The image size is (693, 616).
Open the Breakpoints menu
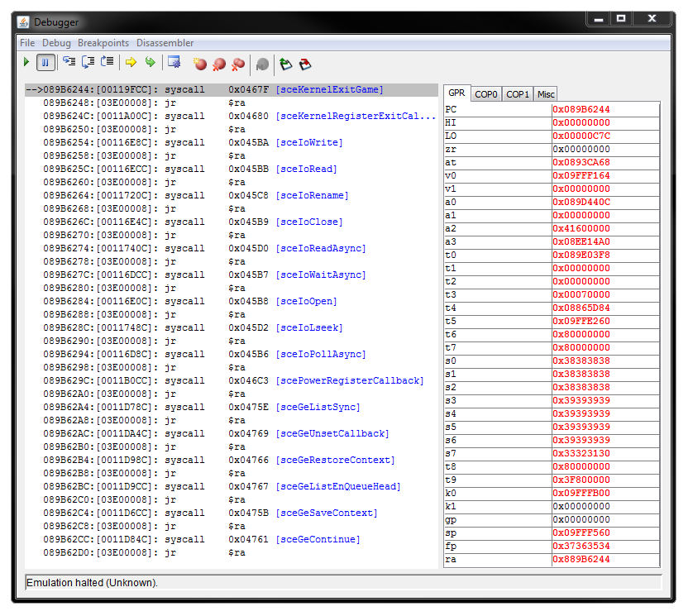coord(103,43)
